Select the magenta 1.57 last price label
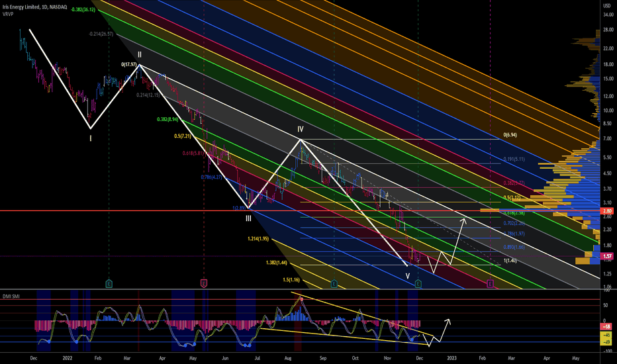 [x=606, y=256]
